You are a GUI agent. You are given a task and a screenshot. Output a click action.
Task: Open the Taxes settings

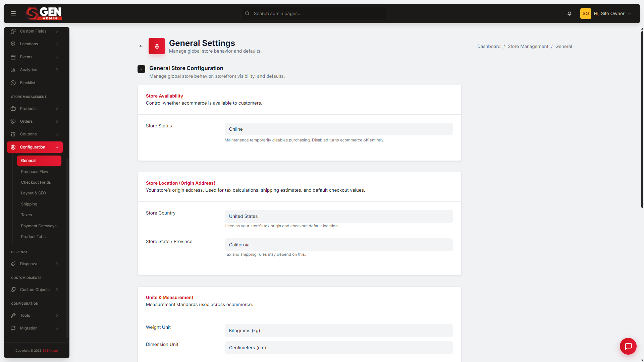pyautogui.click(x=26, y=215)
